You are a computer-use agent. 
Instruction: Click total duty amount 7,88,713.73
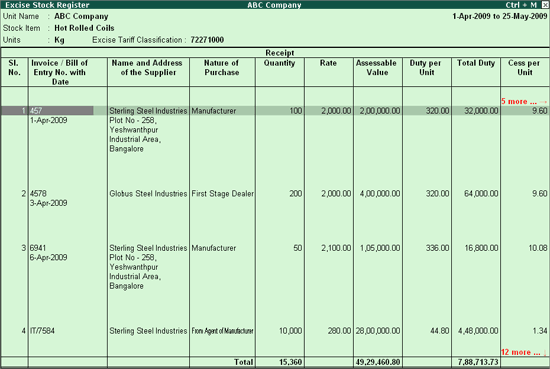(478, 362)
